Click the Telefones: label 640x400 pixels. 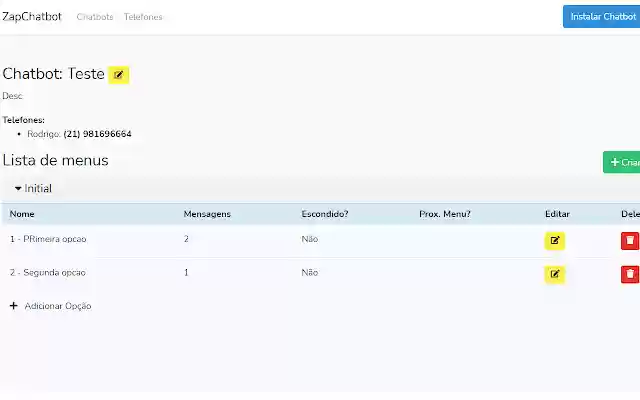point(23,120)
